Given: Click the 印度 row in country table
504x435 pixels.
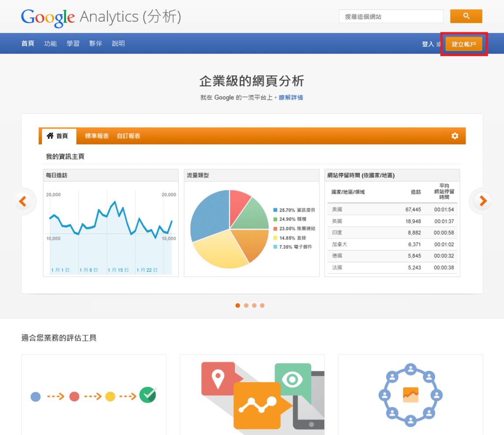Looking at the screenshot, I should click(392, 233).
